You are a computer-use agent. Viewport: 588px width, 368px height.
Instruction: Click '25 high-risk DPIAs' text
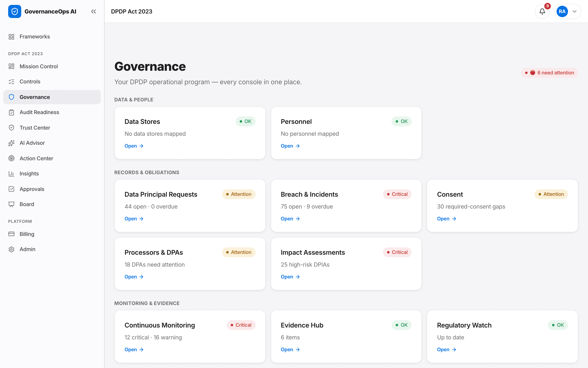click(305, 265)
